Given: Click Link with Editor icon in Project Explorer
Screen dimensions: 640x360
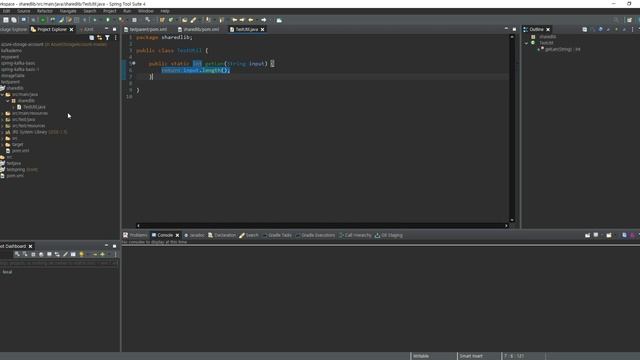Looking at the screenshot, I should tap(99, 38).
